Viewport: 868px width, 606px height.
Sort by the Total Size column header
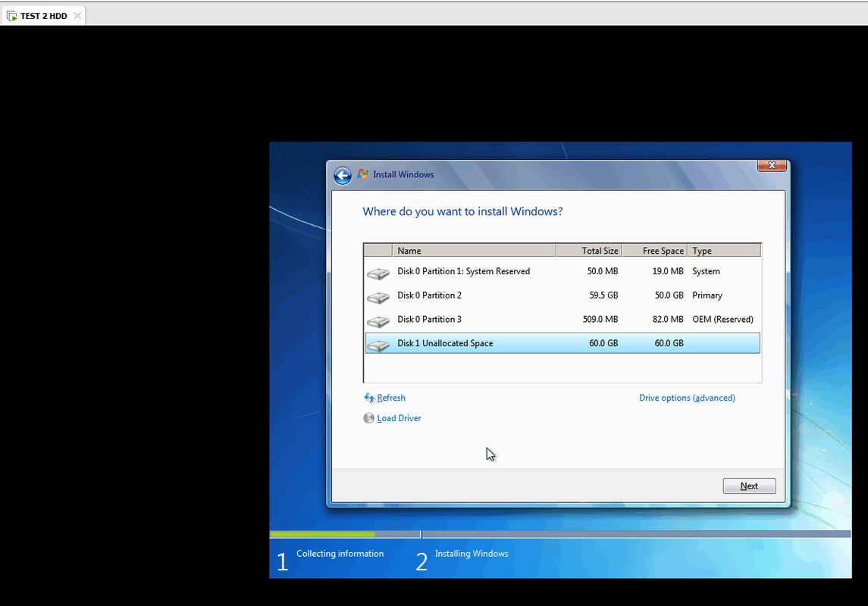[x=589, y=251]
